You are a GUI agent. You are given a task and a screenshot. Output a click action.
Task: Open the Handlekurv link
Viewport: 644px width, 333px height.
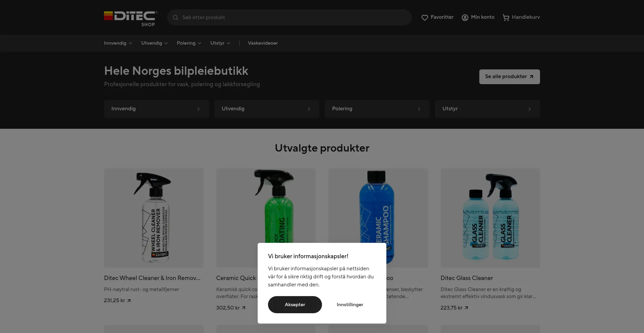click(x=521, y=17)
